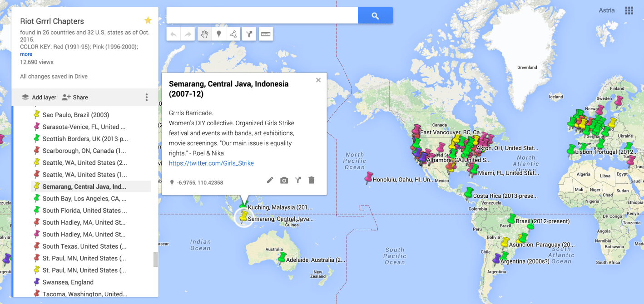644x304 pixels.
Task: Add a photo using the camera icon
Action: [284, 180]
